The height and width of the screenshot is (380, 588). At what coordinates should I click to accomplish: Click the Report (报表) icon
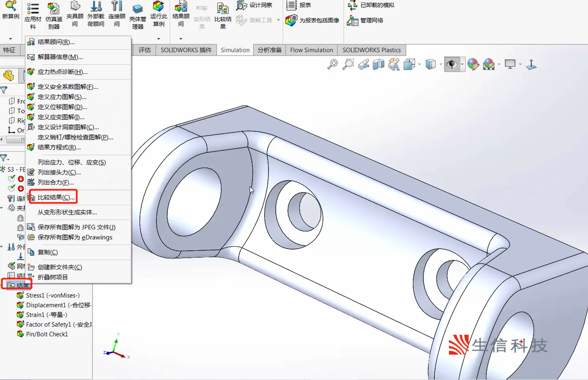point(291,5)
